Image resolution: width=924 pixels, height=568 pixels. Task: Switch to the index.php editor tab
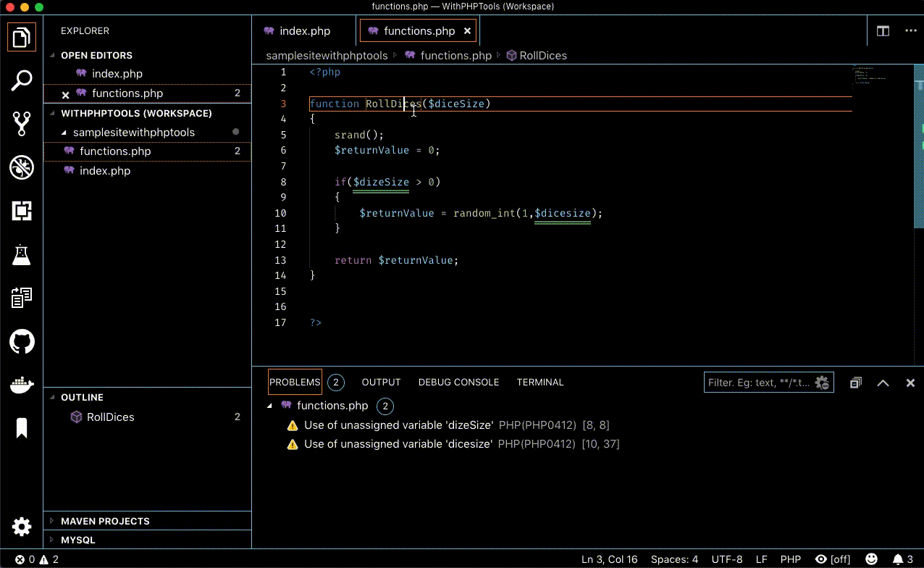[305, 31]
